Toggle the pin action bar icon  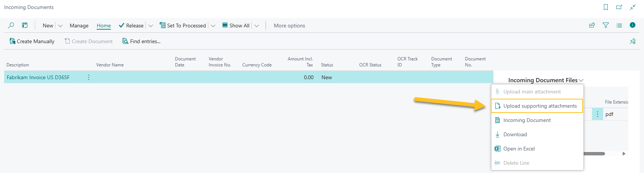(x=632, y=41)
